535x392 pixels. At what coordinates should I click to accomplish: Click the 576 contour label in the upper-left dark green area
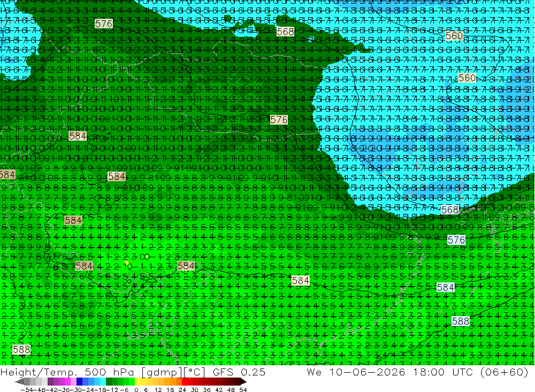pos(104,24)
